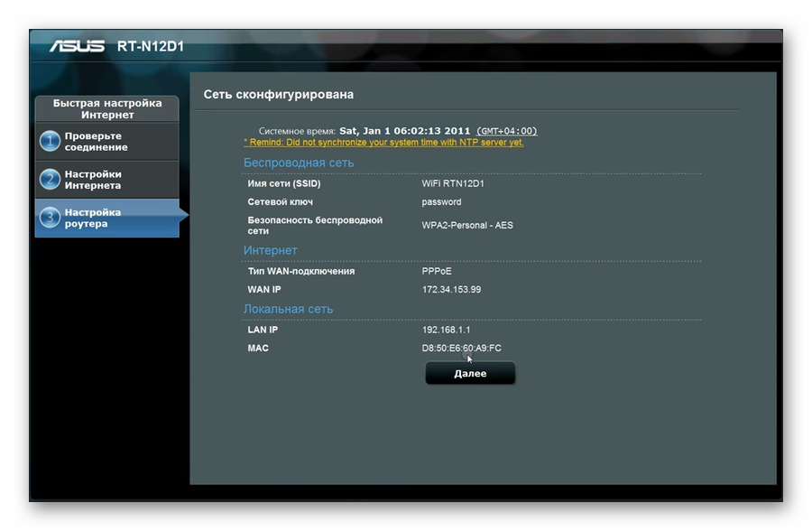Click the active step arrow pointer
This screenshot has height=531, width=812.
click(x=184, y=215)
